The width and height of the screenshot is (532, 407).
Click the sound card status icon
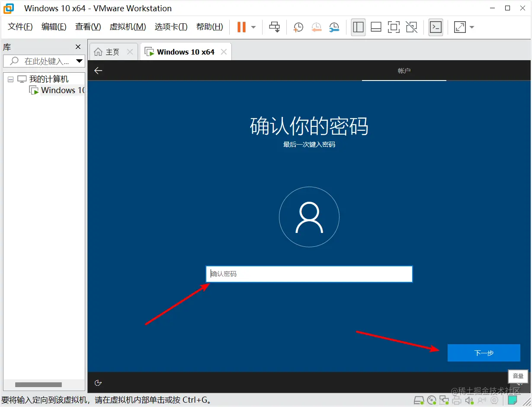470,401
